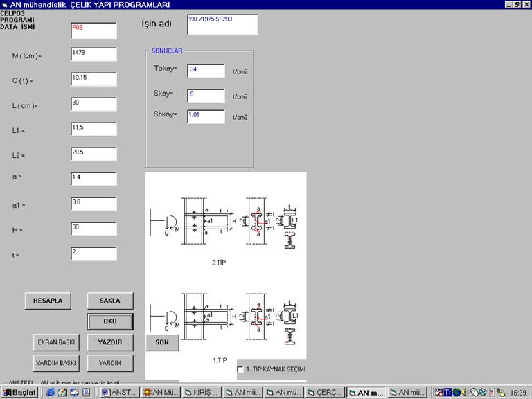Switch to the ÇERÇ... taskbar window
This screenshot has width=532, height=399.
pos(325,393)
